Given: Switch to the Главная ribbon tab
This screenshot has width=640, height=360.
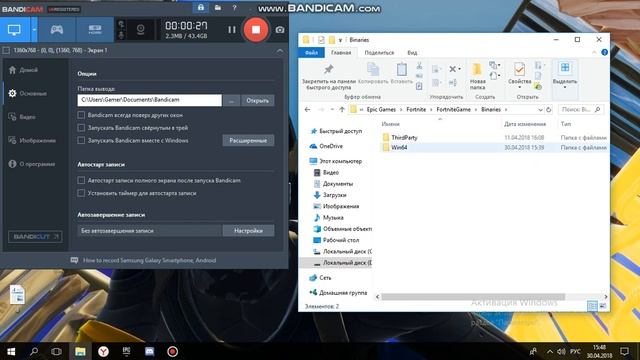Looking at the screenshot, I should (x=341, y=53).
